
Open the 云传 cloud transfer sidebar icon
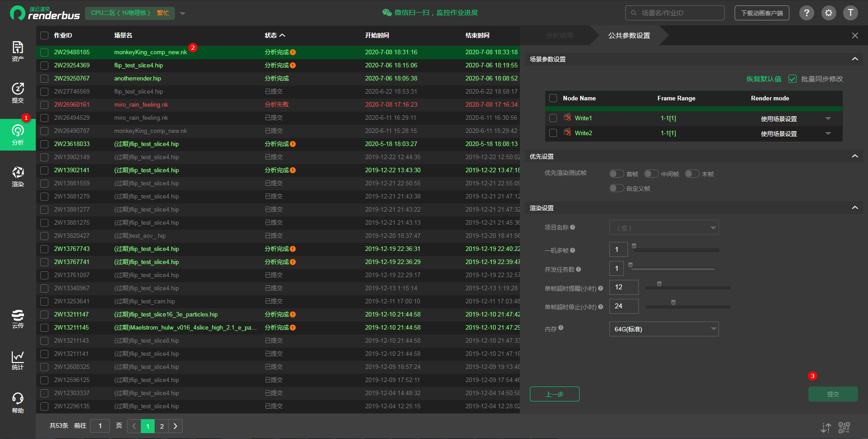[x=18, y=319]
